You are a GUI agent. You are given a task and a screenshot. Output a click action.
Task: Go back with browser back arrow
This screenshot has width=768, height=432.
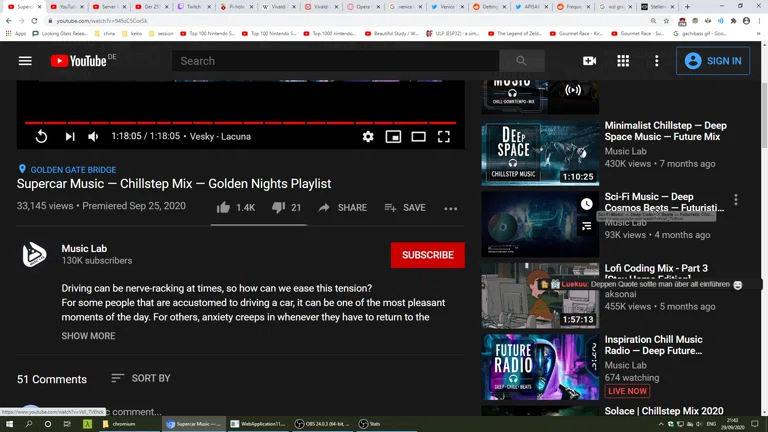tap(9, 21)
